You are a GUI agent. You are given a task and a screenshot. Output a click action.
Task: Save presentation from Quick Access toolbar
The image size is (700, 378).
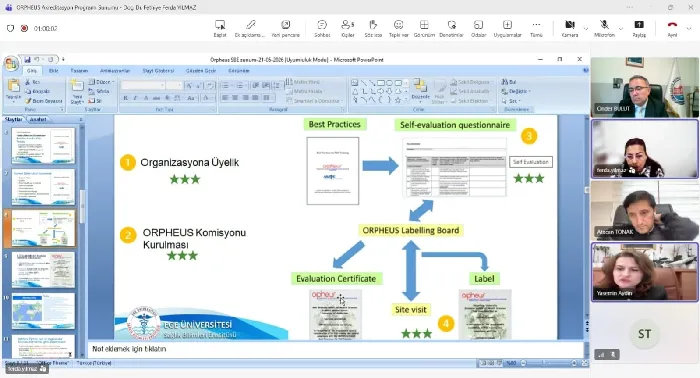(28, 59)
